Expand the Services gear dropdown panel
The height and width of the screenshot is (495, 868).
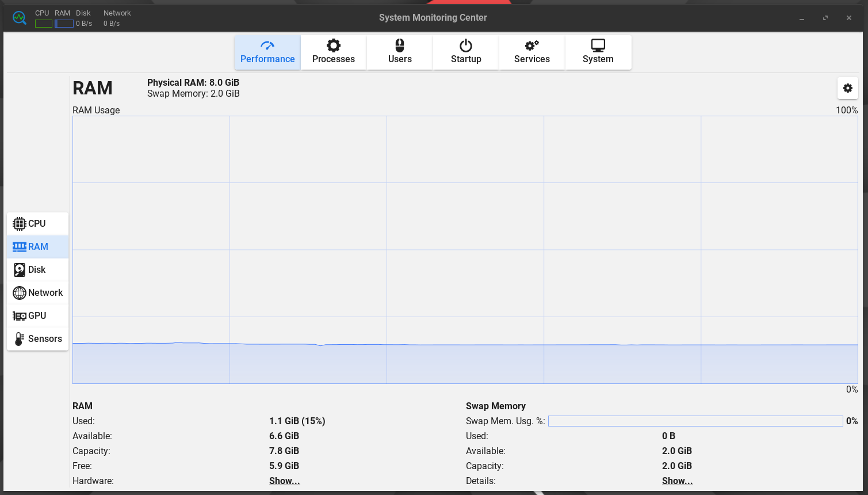[531, 52]
